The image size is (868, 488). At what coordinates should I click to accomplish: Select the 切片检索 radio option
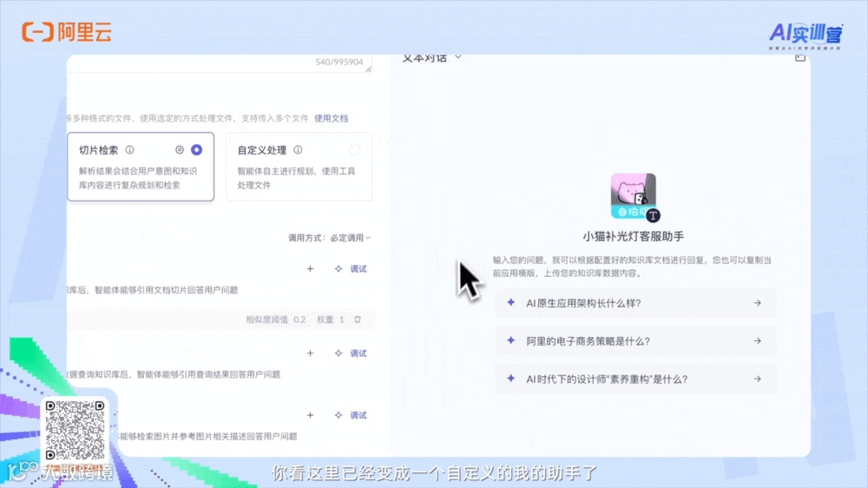(196, 149)
